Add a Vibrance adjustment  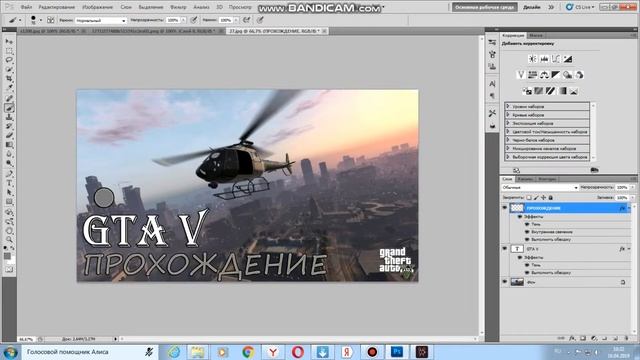click(521, 75)
